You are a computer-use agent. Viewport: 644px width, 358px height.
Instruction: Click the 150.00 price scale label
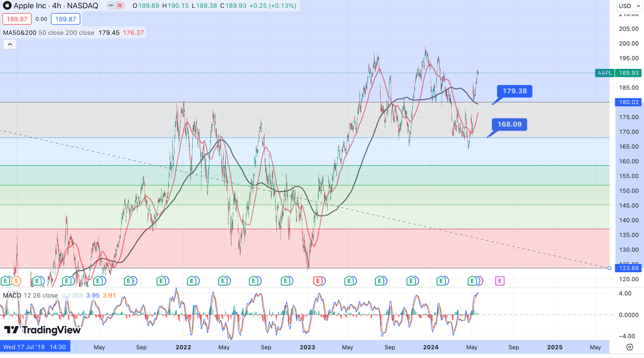pyautogui.click(x=628, y=191)
